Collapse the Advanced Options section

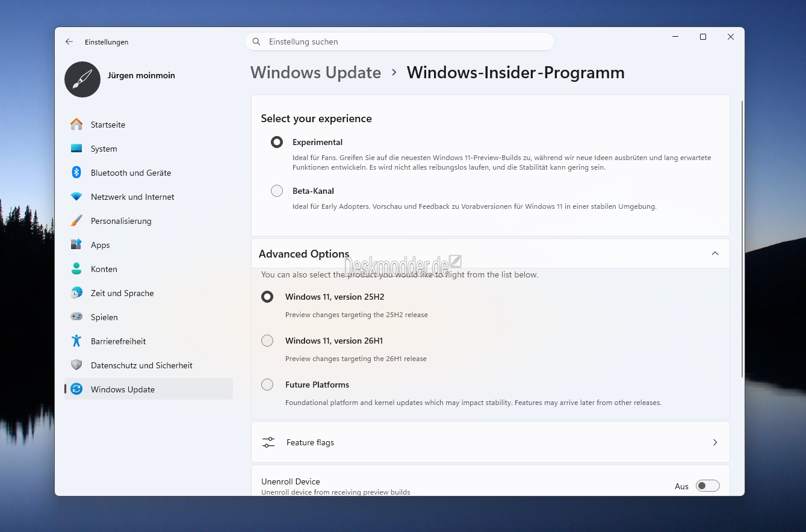(715, 253)
